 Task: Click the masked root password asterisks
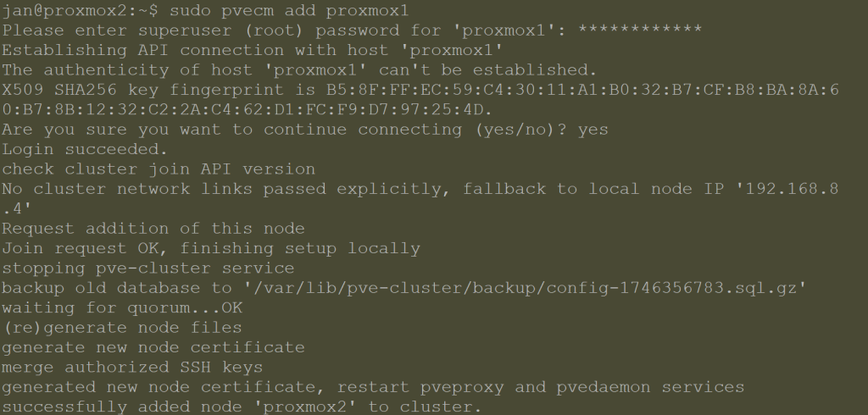click(639, 30)
